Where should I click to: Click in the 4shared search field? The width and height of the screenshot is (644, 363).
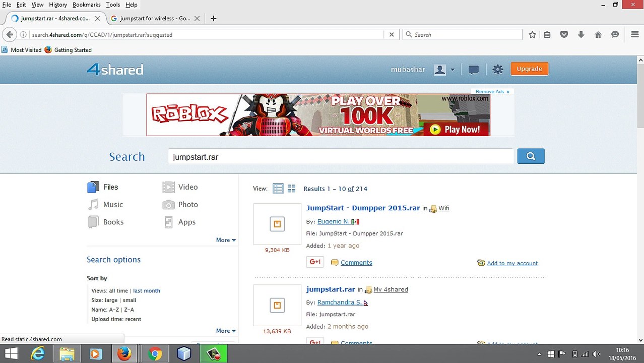point(340,157)
